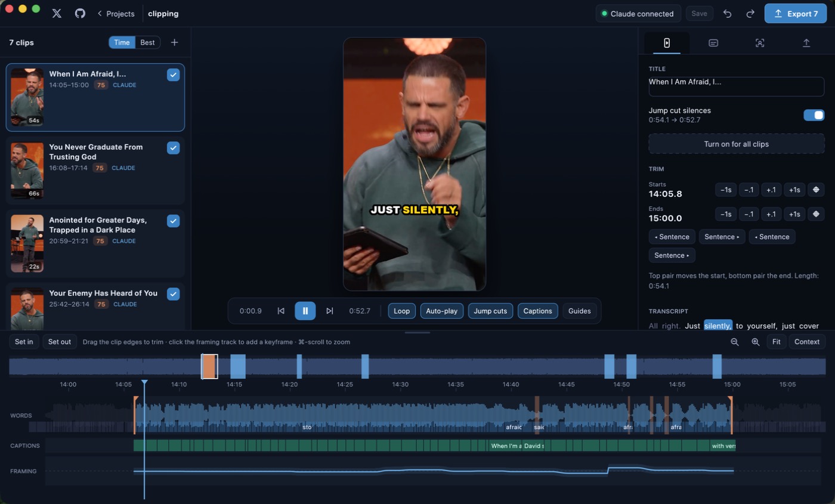This screenshot has height=504, width=835.
Task: Select the clip settings icon tab
Action: click(667, 43)
